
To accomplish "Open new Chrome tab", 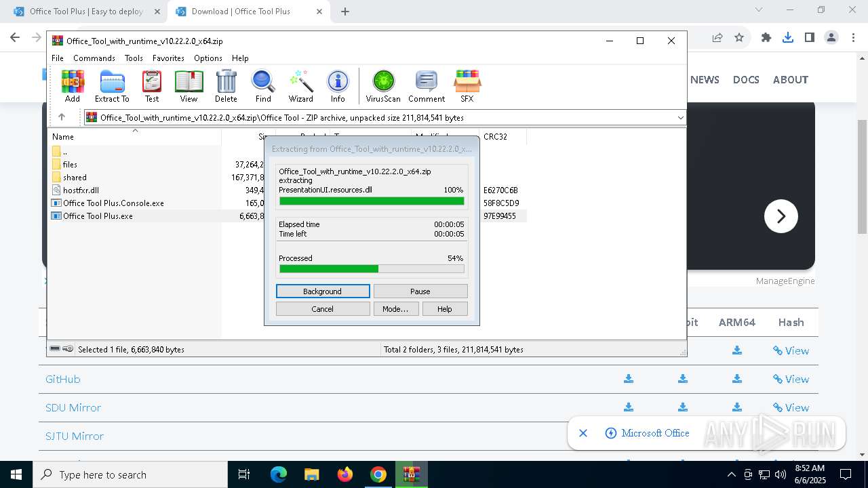I will (345, 12).
